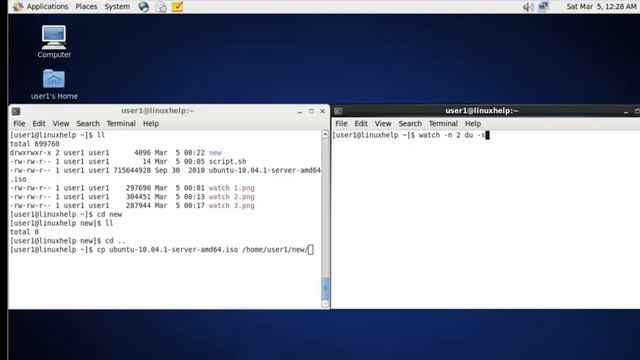Click the drwxrwxr-x permissions text

(31, 153)
